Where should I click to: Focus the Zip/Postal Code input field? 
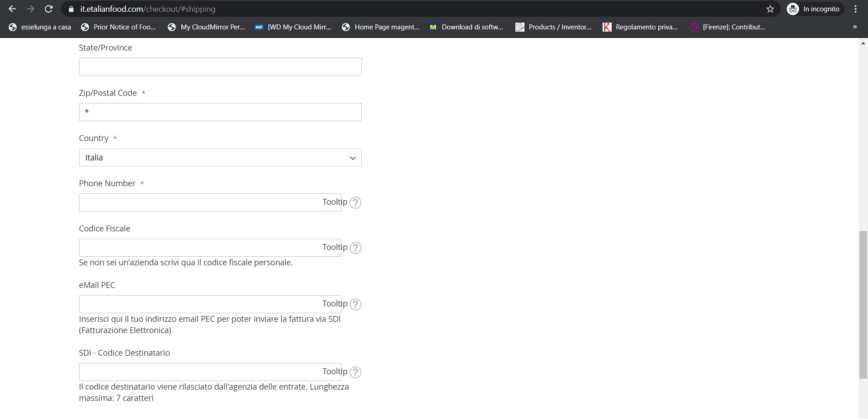click(x=220, y=112)
